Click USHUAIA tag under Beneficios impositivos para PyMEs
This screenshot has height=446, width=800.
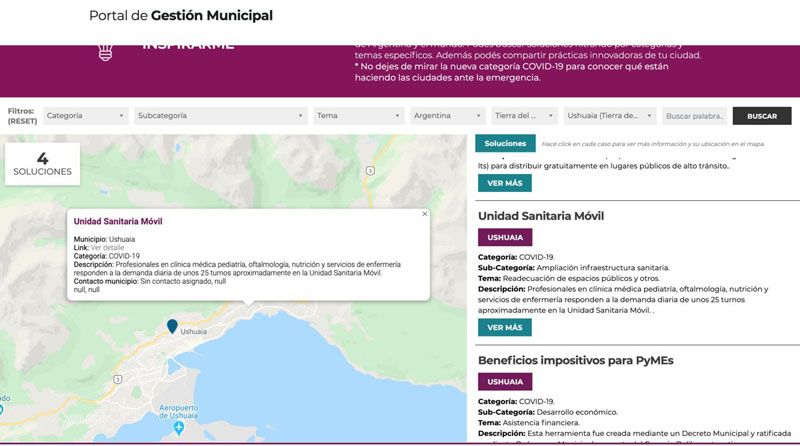[x=505, y=382]
